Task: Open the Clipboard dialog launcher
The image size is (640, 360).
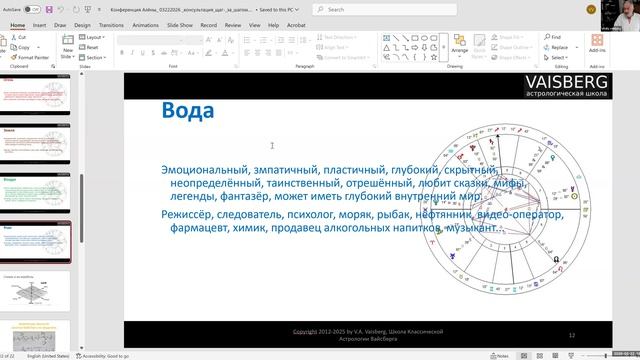Action: coord(53,66)
